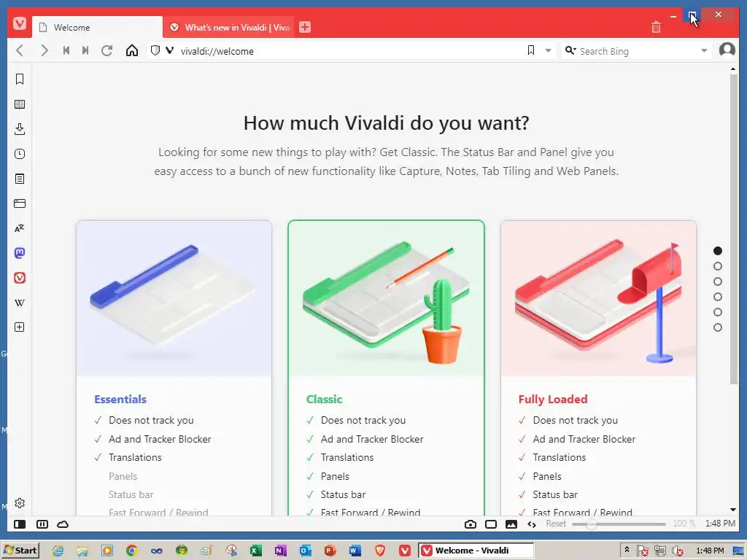The height and width of the screenshot is (560, 747).
Task: Open page actions code icon
Action: tap(532, 524)
